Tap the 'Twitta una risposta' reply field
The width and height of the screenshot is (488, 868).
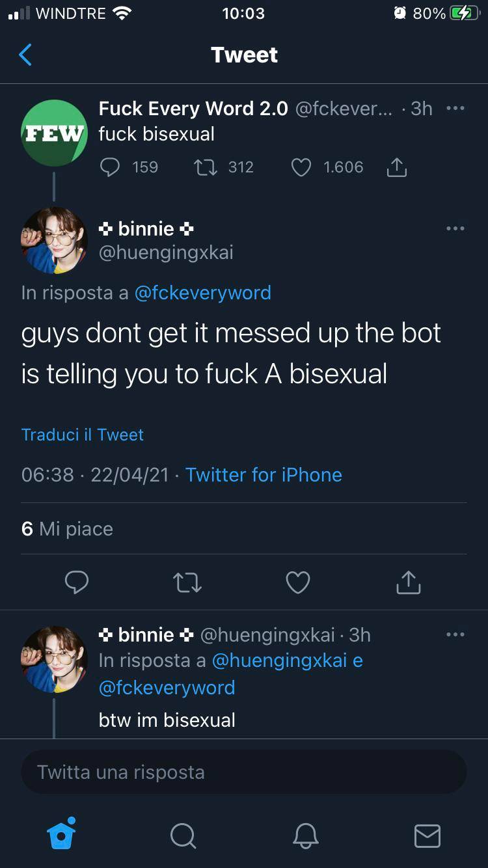pos(244,772)
